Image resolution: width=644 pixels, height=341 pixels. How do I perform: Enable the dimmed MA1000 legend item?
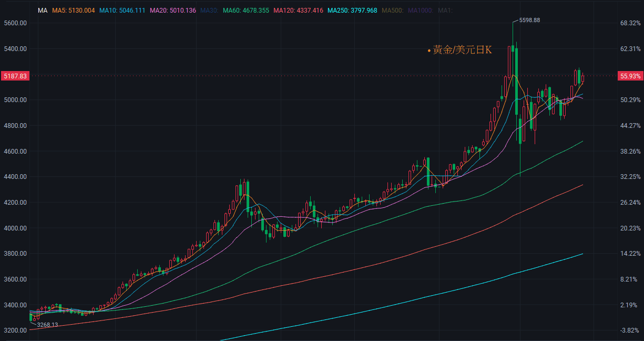click(x=421, y=11)
